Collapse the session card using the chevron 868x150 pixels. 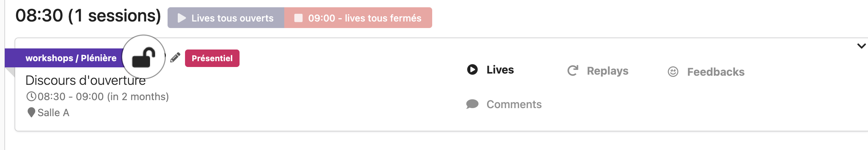(x=861, y=46)
